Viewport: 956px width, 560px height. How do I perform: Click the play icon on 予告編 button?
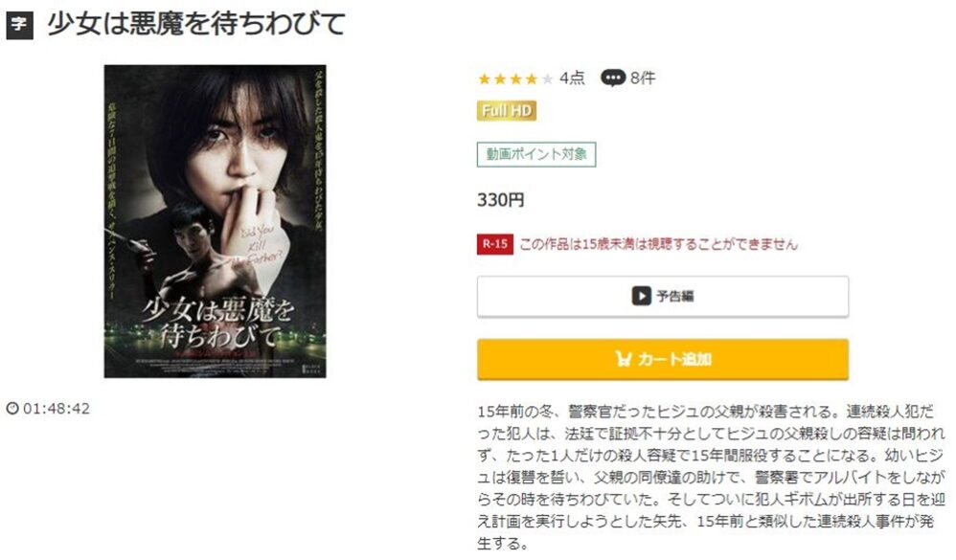point(642,296)
